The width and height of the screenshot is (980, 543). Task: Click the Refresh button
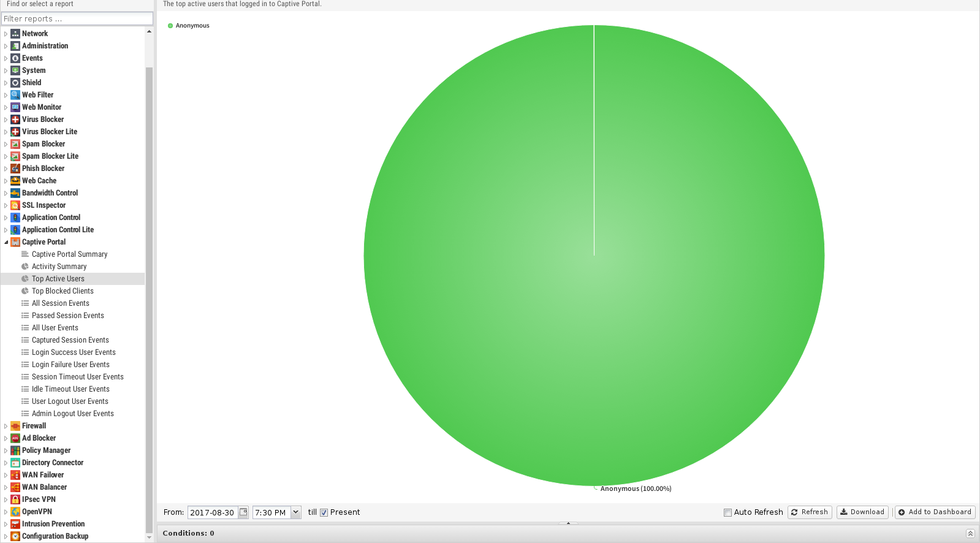[x=810, y=512]
